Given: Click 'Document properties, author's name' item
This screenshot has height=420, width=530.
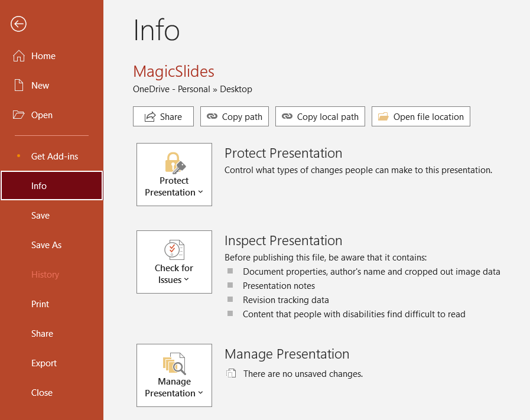Looking at the screenshot, I should tap(372, 272).
